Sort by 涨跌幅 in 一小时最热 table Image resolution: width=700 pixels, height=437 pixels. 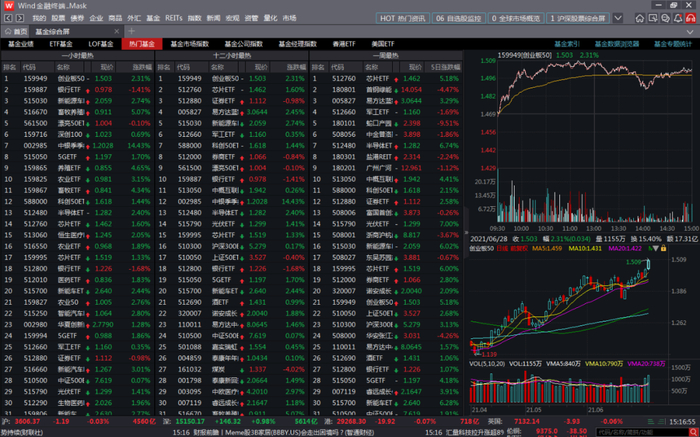tap(142, 67)
